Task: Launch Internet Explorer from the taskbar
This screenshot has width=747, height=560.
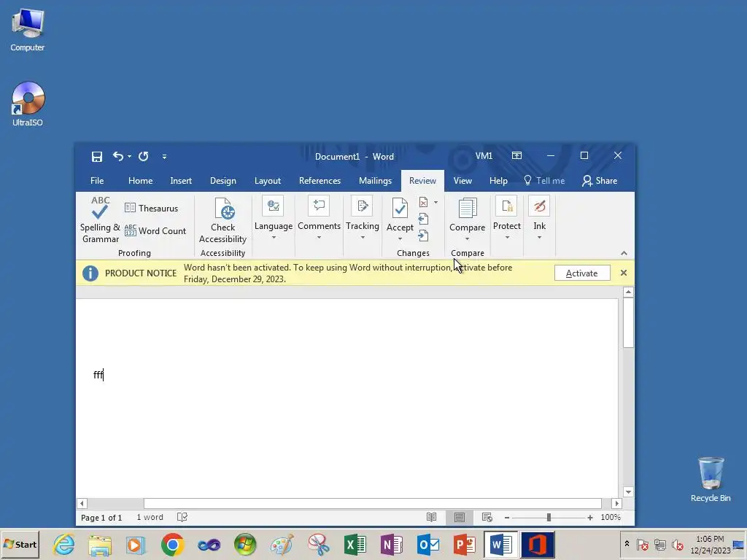Action: tap(64, 544)
